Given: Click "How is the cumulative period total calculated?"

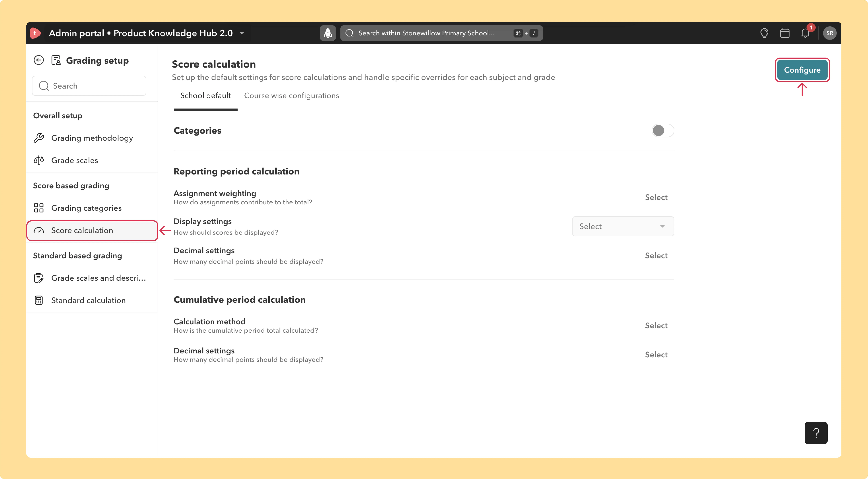Looking at the screenshot, I should [246, 330].
